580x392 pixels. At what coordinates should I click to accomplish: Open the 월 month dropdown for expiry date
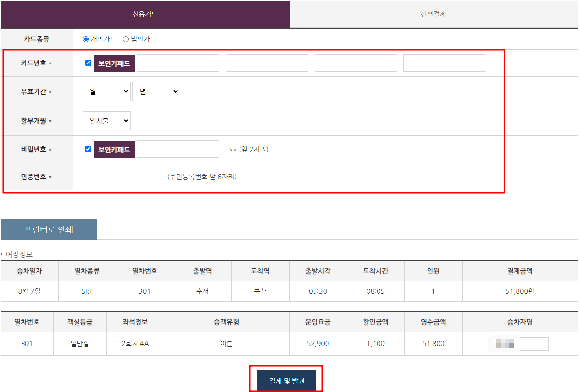(106, 91)
